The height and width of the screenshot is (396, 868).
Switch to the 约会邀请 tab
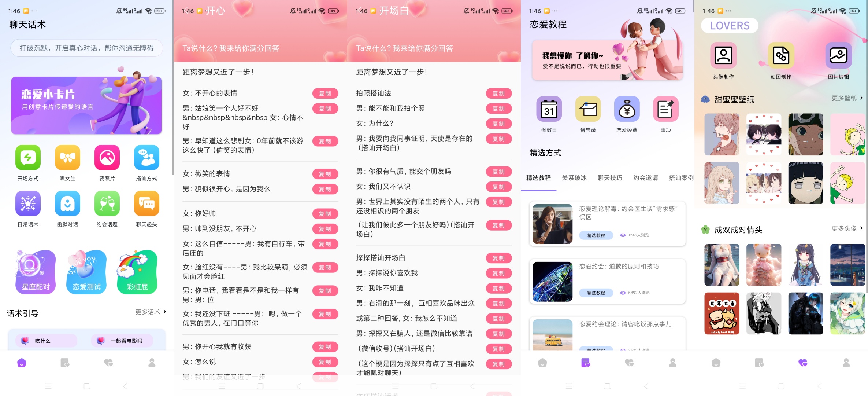(645, 178)
